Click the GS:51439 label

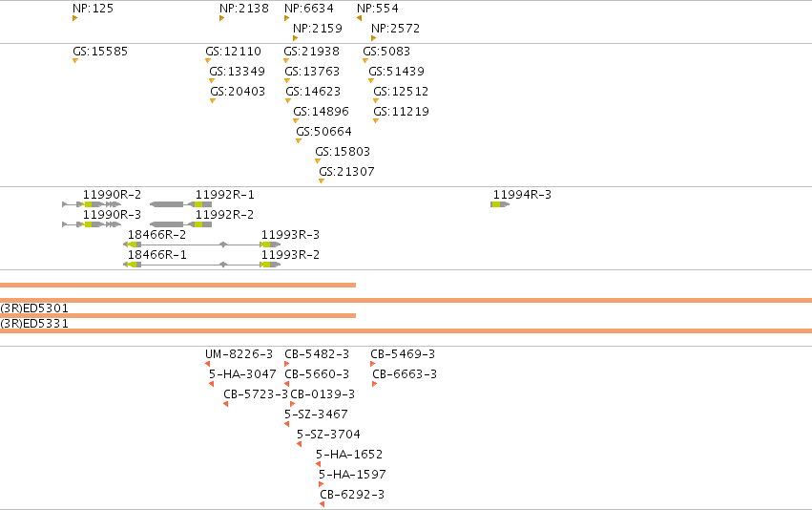[x=396, y=72]
